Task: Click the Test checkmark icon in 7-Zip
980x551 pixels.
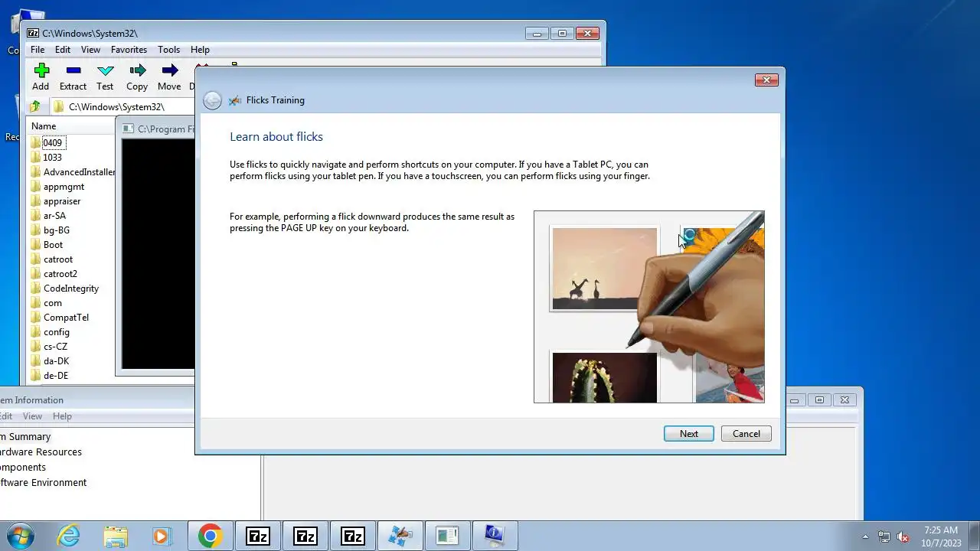Action: [106, 70]
